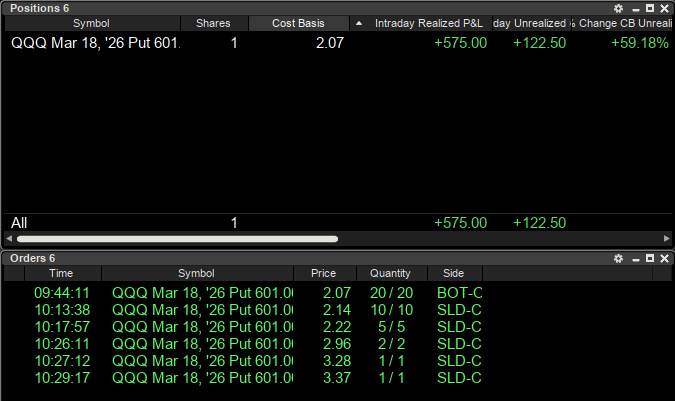
Task: Select the All totals row label
Action: pyautogui.click(x=19, y=223)
